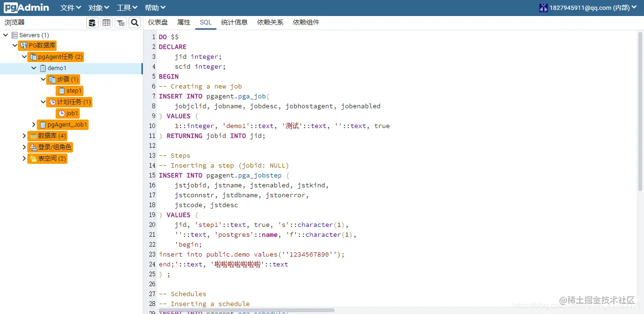Viewport: 644px width, 314px height.
Task: Click the PG数据库 server icon
Action: 23,45
